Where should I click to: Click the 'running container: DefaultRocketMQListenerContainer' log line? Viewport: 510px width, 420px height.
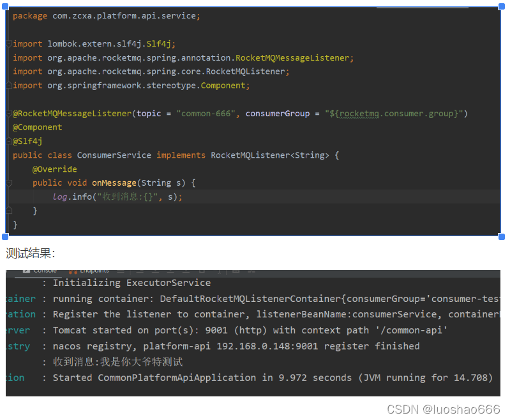click(276, 299)
